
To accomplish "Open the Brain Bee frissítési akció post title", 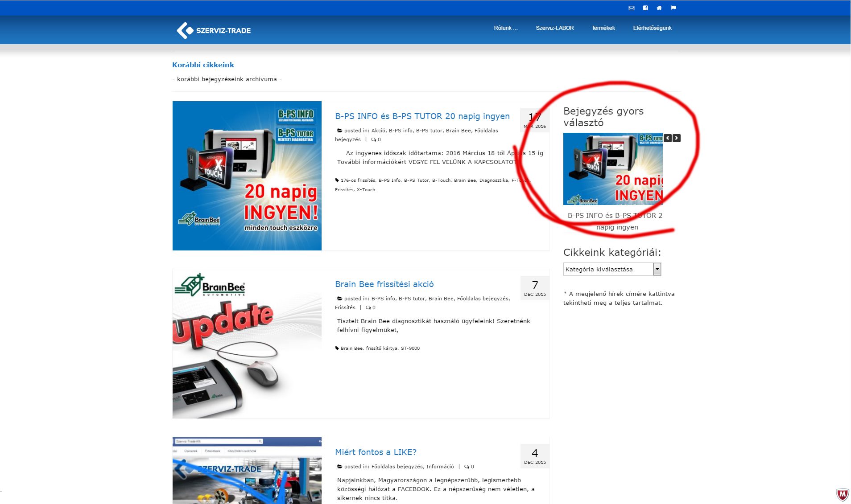I will (384, 284).
